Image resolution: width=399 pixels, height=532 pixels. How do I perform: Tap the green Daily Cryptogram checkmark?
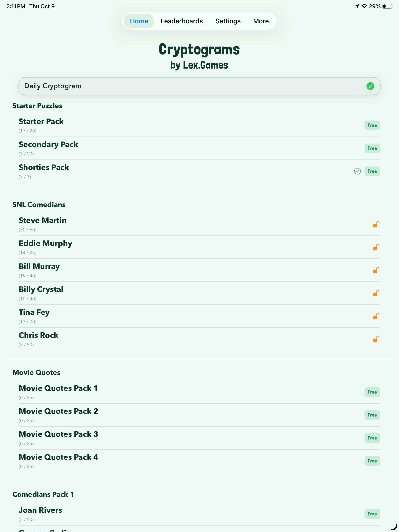tap(370, 86)
